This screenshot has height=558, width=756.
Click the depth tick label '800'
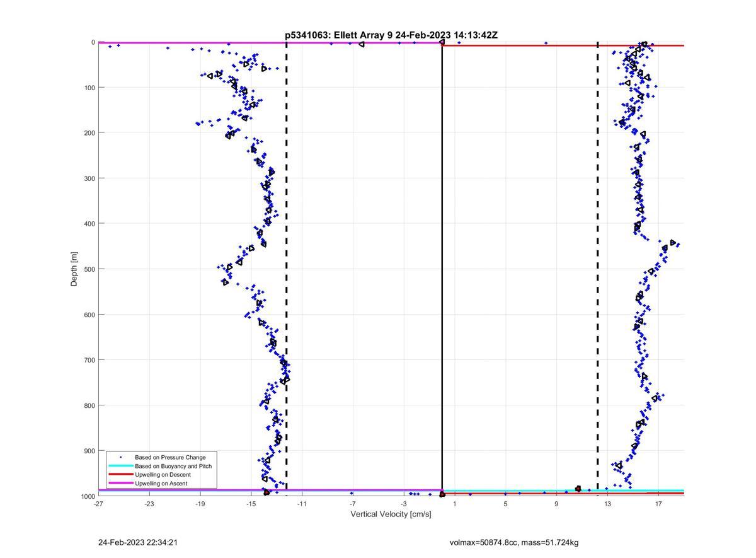89,405
